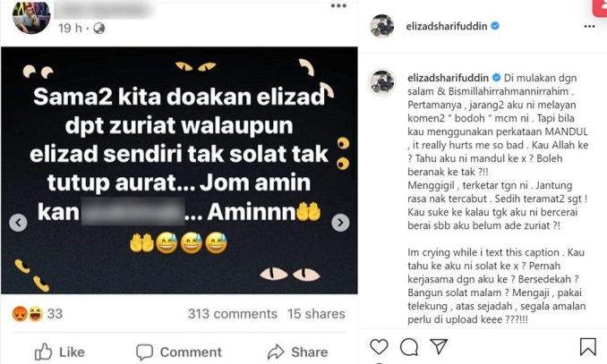Open the Instagram post options menu

click(589, 26)
